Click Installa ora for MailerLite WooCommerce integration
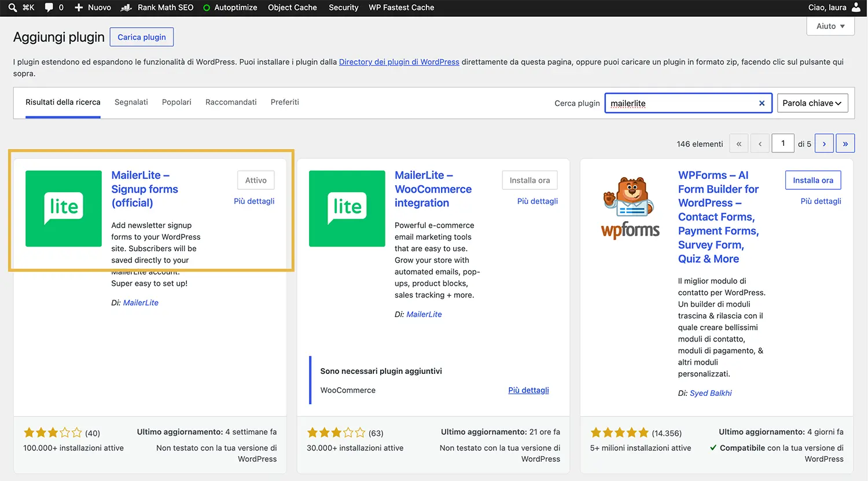The image size is (868, 481). pos(530,181)
